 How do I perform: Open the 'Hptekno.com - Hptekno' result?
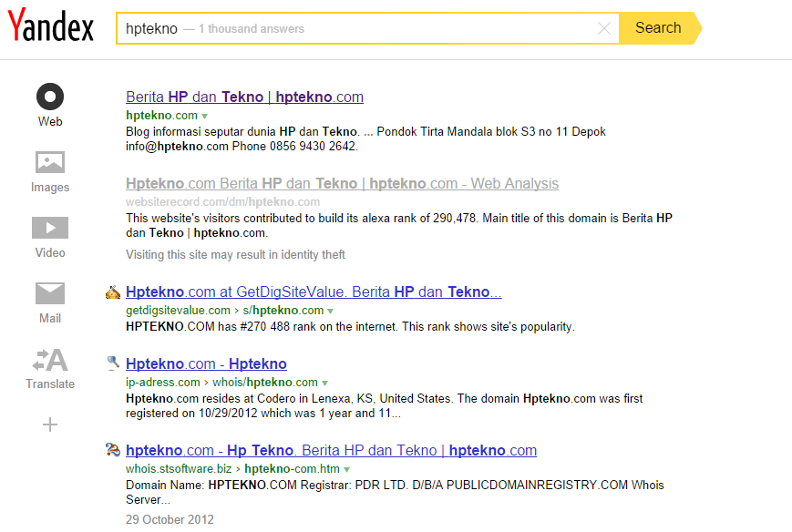coord(206,363)
